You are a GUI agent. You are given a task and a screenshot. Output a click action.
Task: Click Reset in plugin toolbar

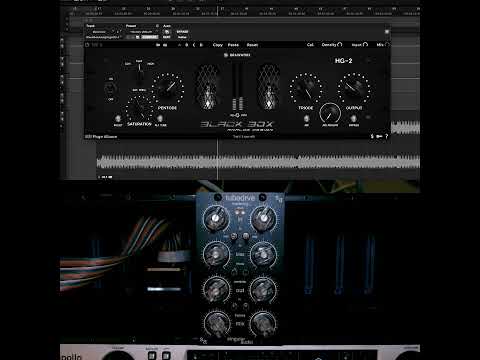pyautogui.click(x=252, y=45)
